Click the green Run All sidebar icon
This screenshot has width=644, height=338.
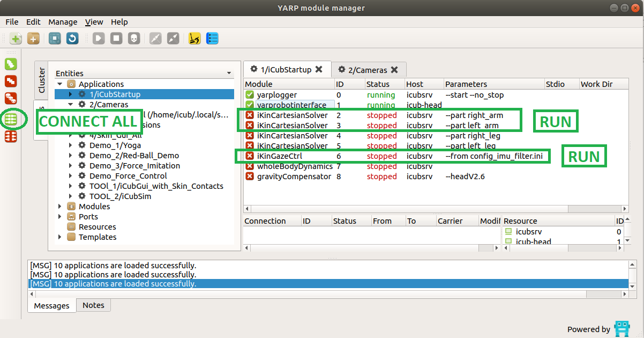[11, 64]
